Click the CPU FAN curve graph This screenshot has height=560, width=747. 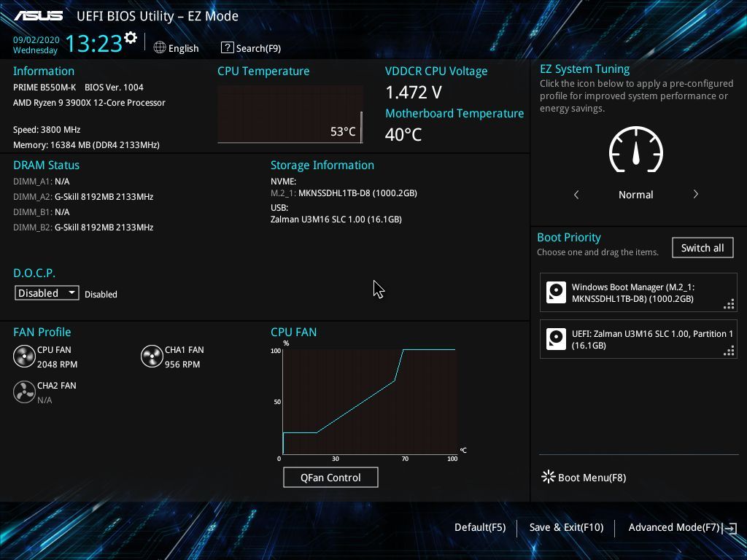369,402
